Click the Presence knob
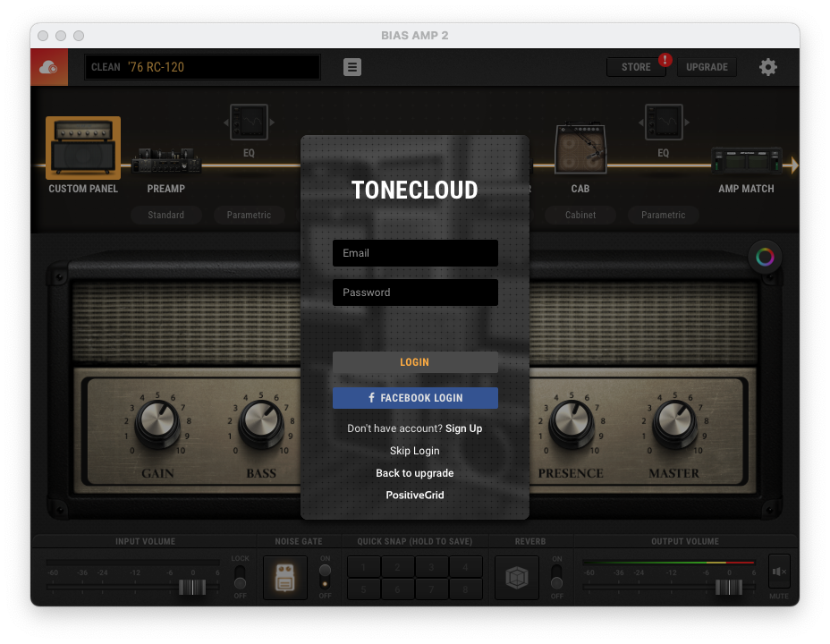830x644 pixels. (572, 423)
